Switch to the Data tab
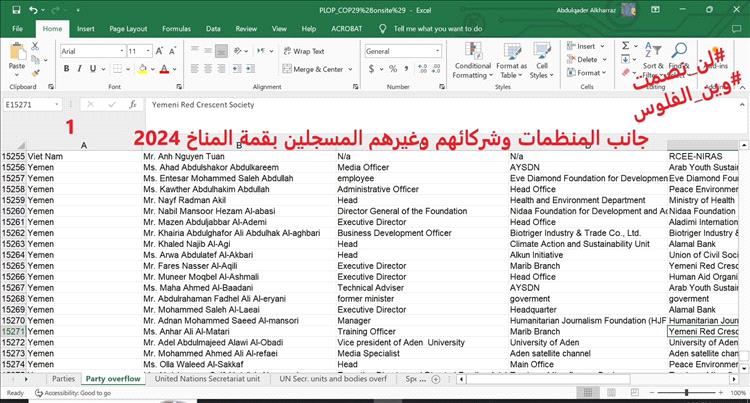The height and width of the screenshot is (403, 750). click(x=213, y=29)
